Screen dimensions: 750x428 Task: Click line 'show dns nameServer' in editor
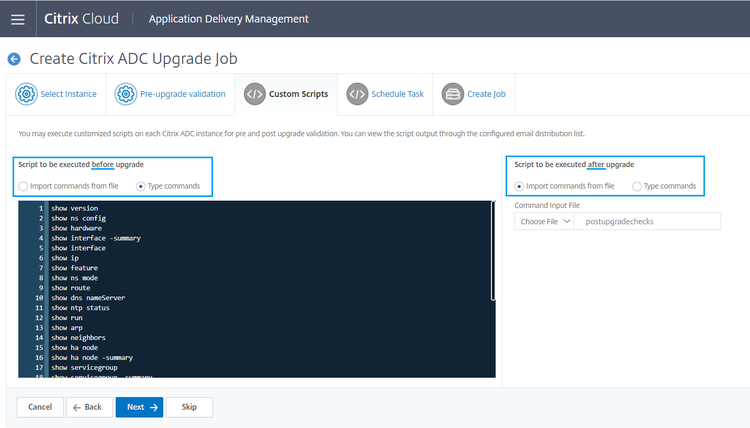(x=88, y=298)
